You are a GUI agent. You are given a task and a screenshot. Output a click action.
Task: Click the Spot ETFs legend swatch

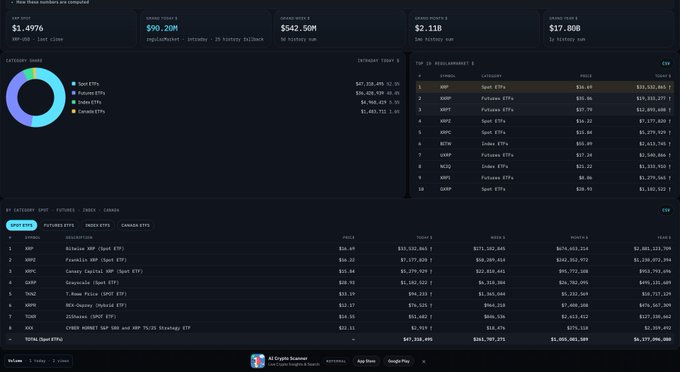[x=74, y=84]
